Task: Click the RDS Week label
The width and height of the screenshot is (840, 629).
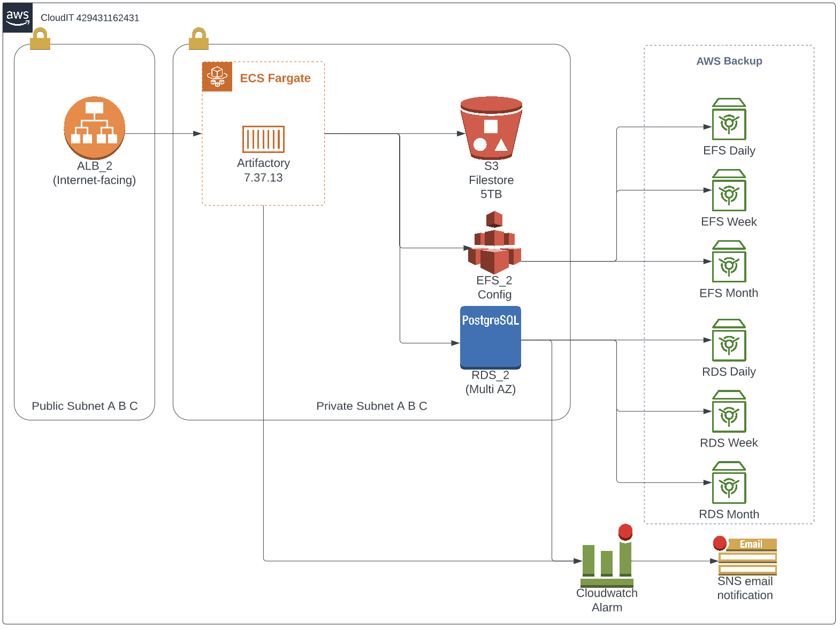Action: 729,442
